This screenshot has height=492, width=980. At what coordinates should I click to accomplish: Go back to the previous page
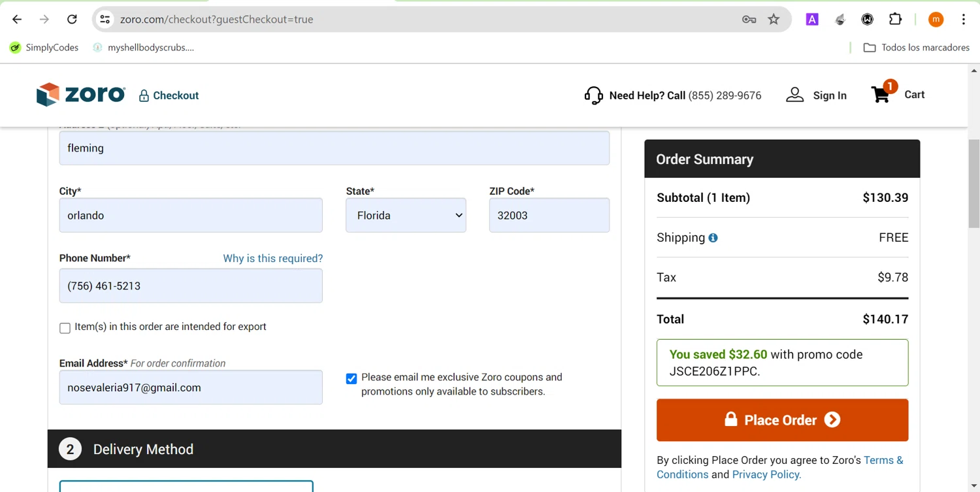coord(17,20)
